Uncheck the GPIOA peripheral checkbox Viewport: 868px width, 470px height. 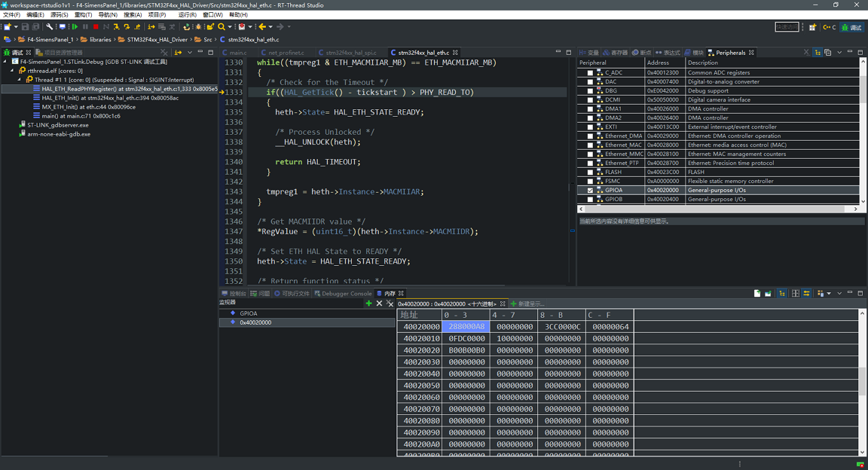590,191
